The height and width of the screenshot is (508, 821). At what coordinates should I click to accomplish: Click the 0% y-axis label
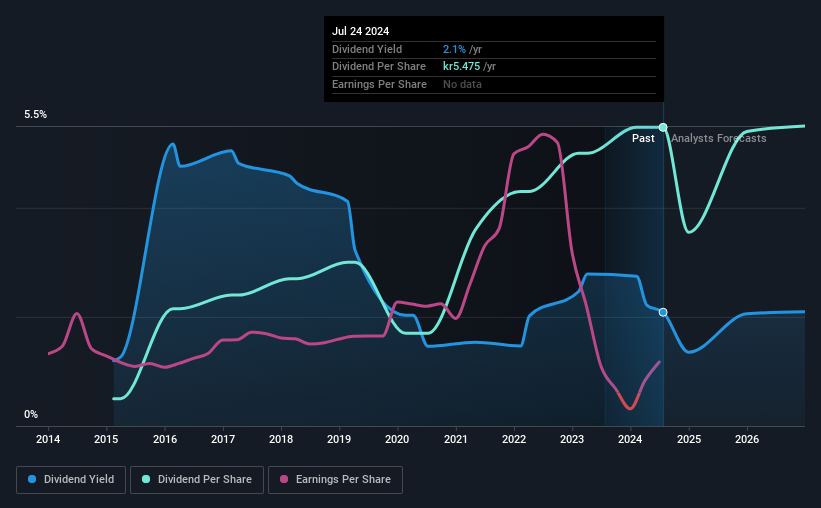pos(31,414)
